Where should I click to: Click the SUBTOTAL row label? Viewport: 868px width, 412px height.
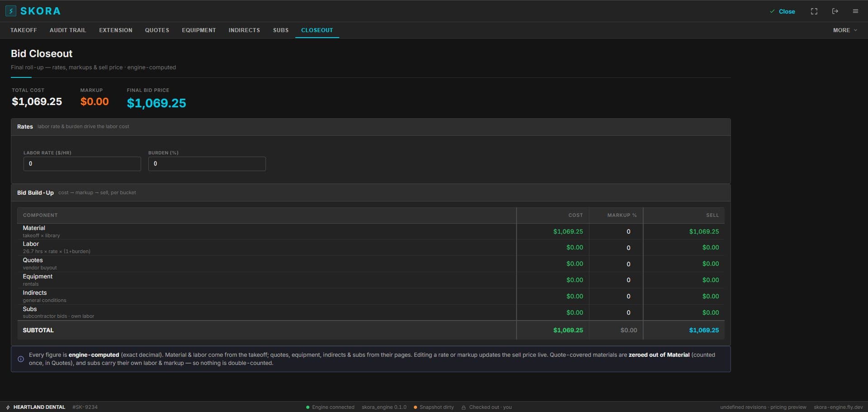point(38,331)
